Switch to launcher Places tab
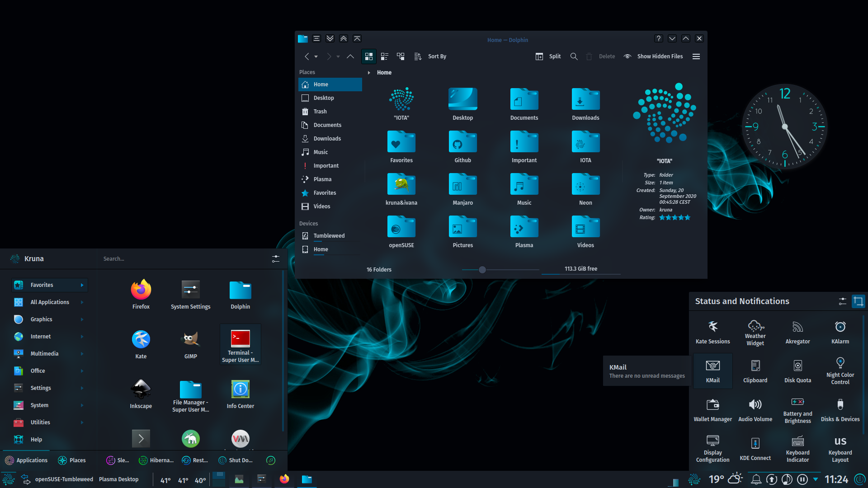The width and height of the screenshot is (868, 488). (x=72, y=460)
